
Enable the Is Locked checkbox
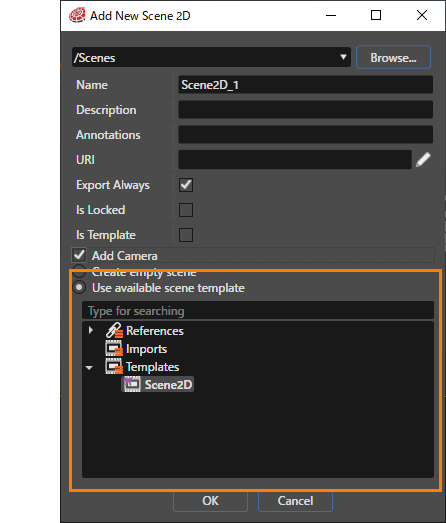coord(186,210)
